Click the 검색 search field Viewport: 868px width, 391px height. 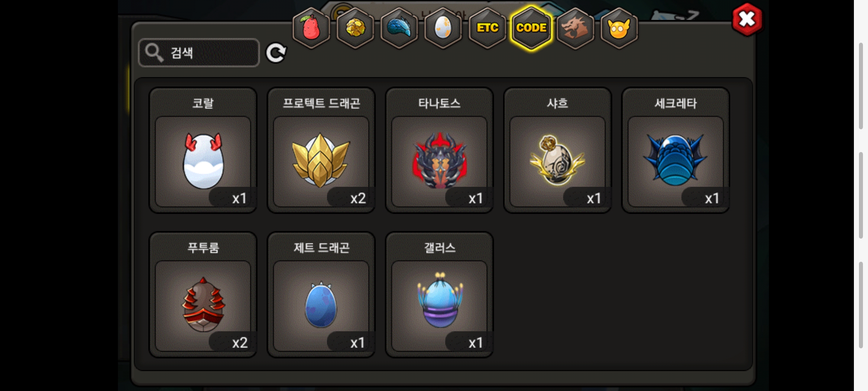click(x=199, y=53)
